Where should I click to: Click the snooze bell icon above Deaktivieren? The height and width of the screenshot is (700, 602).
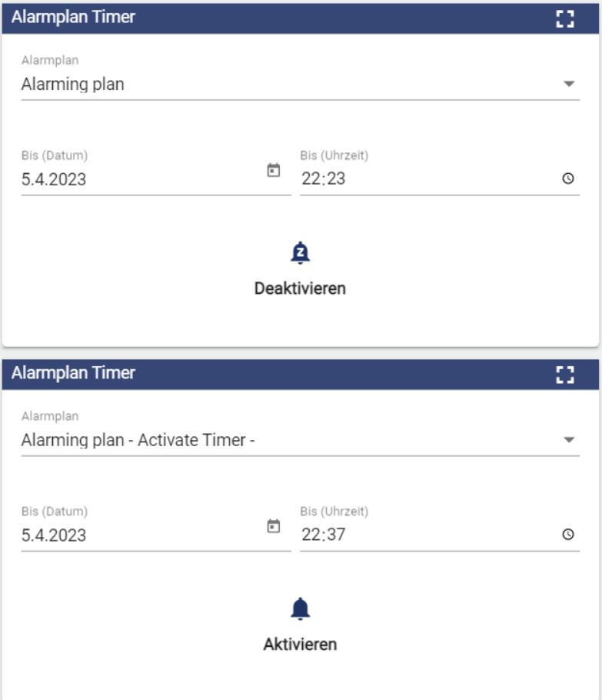(x=300, y=252)
